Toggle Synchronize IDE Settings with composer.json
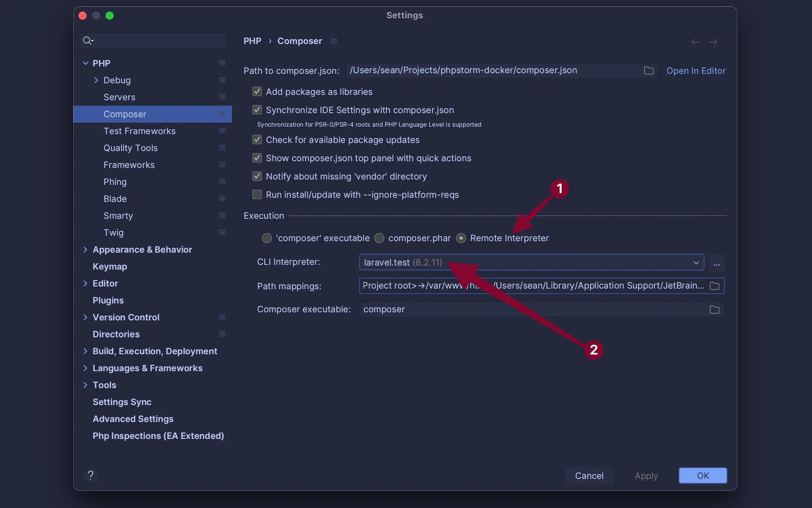The image size is (812, 508). pyautogui.click(x=257, y=110)
